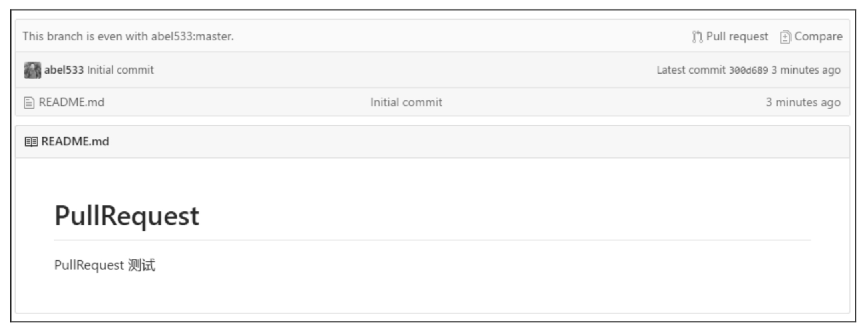Open the Initial commit message beside abel533
The height and width of the screenshot is (330, 868).
click(120, 70)
